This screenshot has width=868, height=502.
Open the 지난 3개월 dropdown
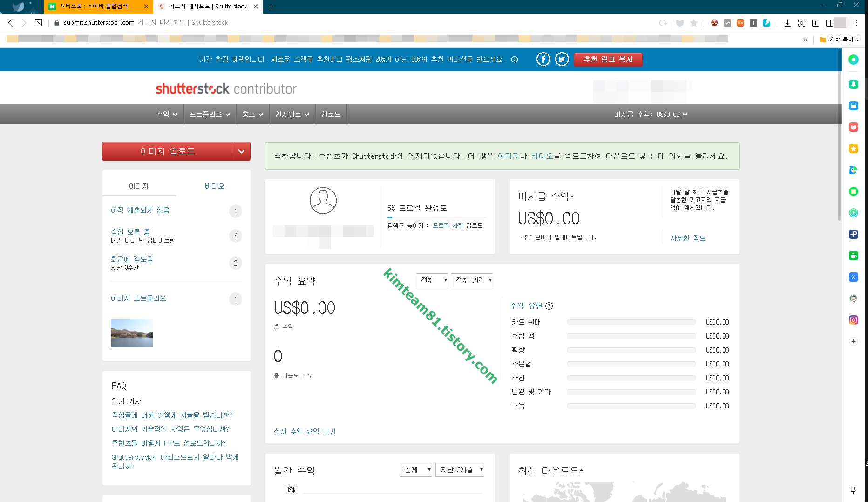click(x=460, y=470)
